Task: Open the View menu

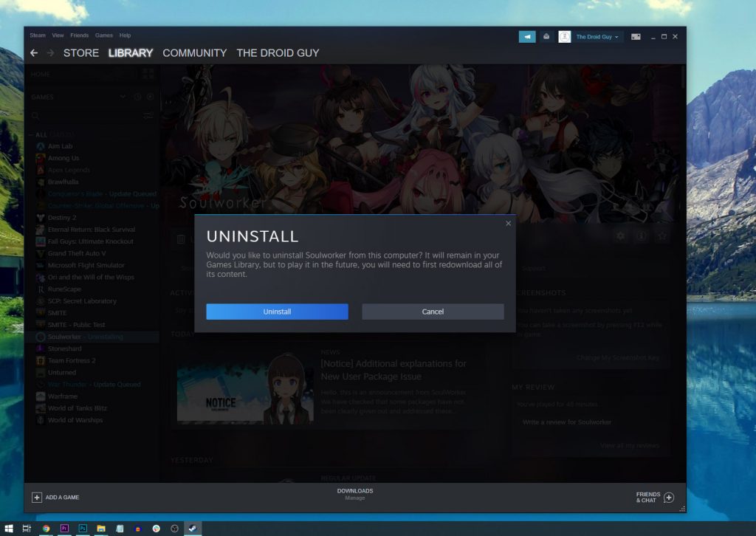Action: point(58,35)
